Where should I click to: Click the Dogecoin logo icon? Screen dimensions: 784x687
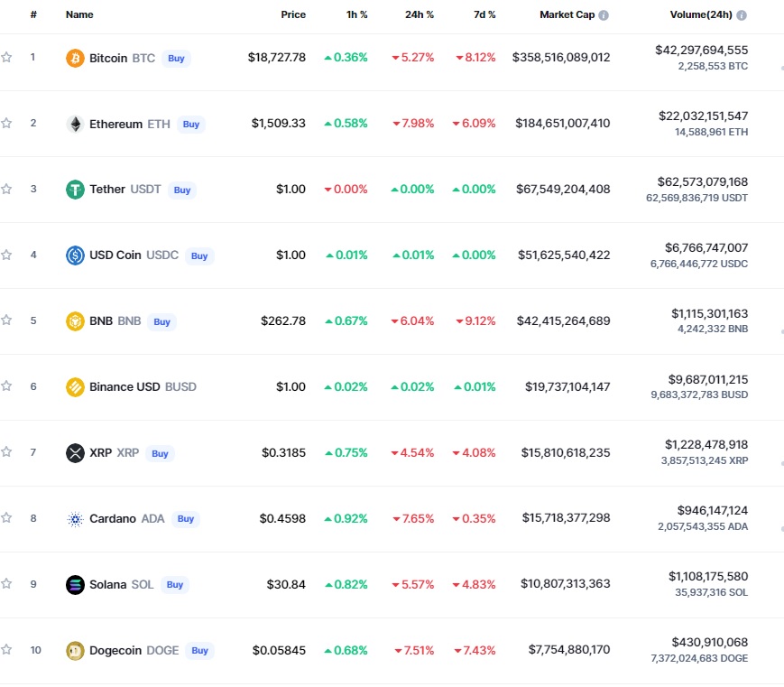tap(75, 651)
